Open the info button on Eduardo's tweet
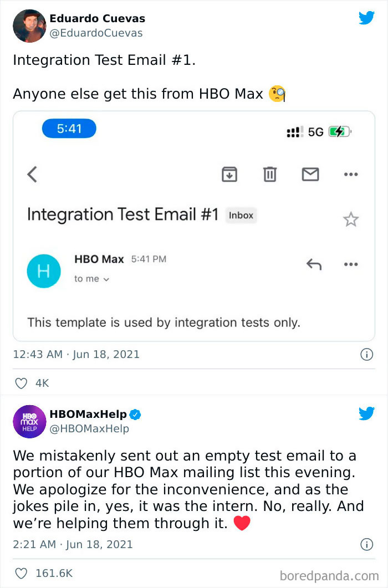Screen dimensions: 388x588 tap(367, 355)
